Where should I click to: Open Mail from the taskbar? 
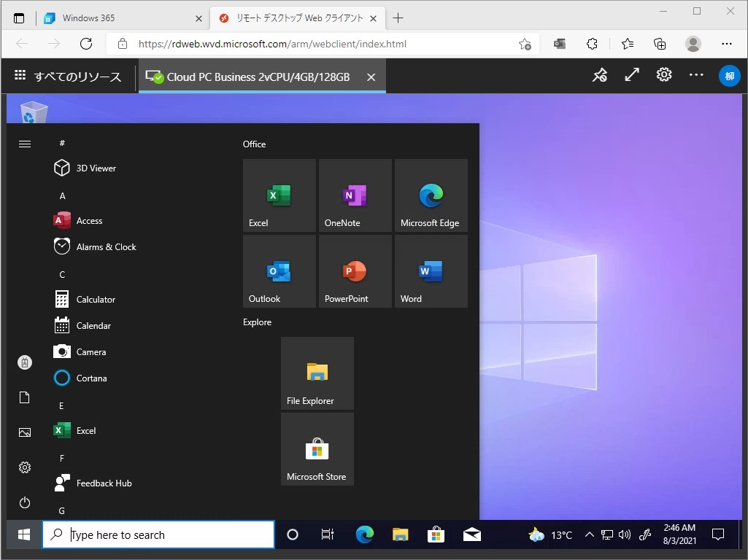[x=471, y=534]
